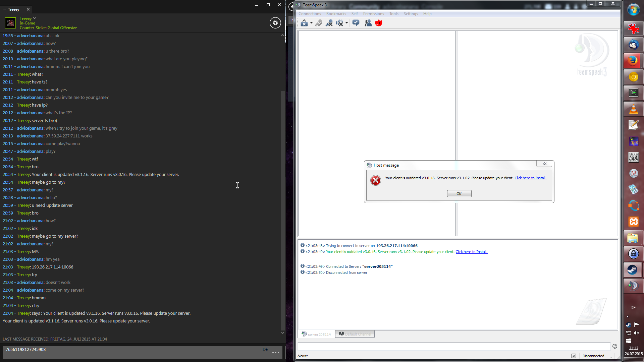Click the emoticon smiley icon next to the chat input
Viewport: 644px width, 362px height.
(x=614, y=346)
